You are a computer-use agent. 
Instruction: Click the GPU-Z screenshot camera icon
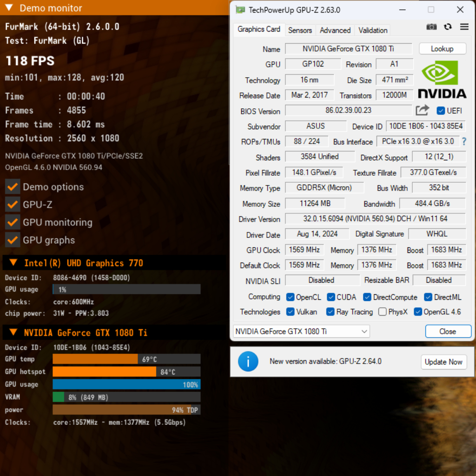coord(431,27)
